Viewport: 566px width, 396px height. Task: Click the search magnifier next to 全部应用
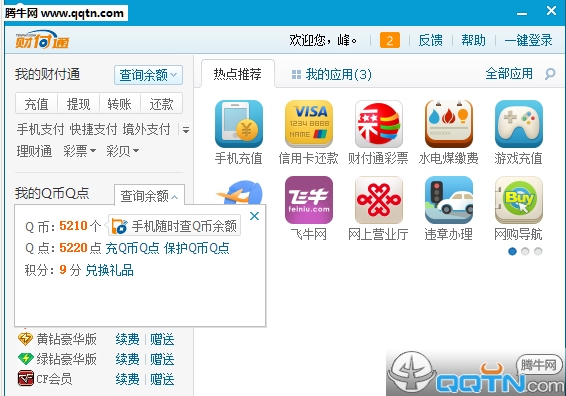[x=550, y=74]
